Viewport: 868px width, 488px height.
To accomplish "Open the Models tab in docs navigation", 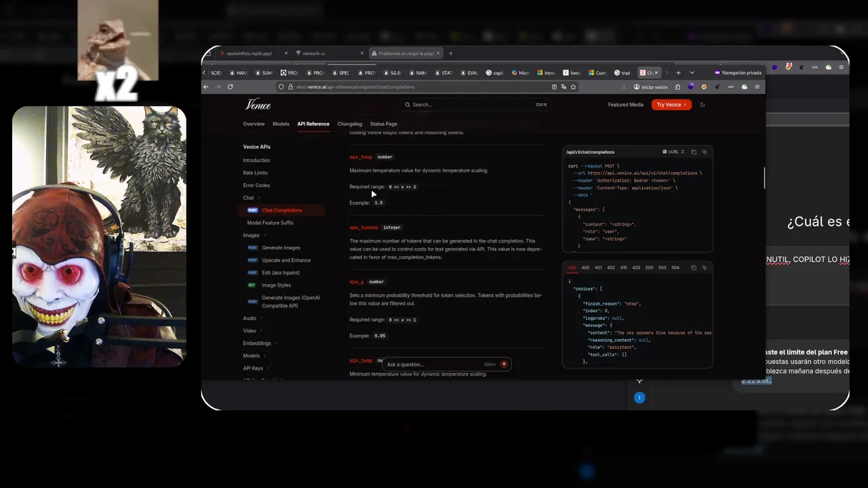I will 281,124.
